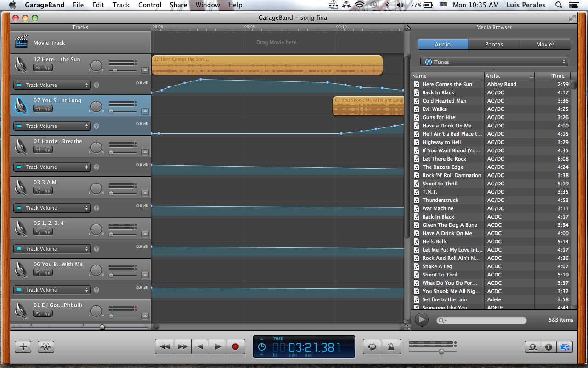The width and height of the screenshot is (588, 368).
Task: Select the Audio tab
Action: pos(443,45)
